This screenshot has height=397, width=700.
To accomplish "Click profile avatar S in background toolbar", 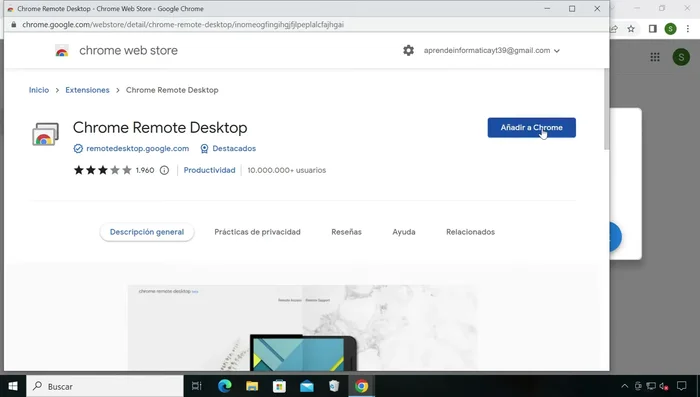I will [670, 29].
